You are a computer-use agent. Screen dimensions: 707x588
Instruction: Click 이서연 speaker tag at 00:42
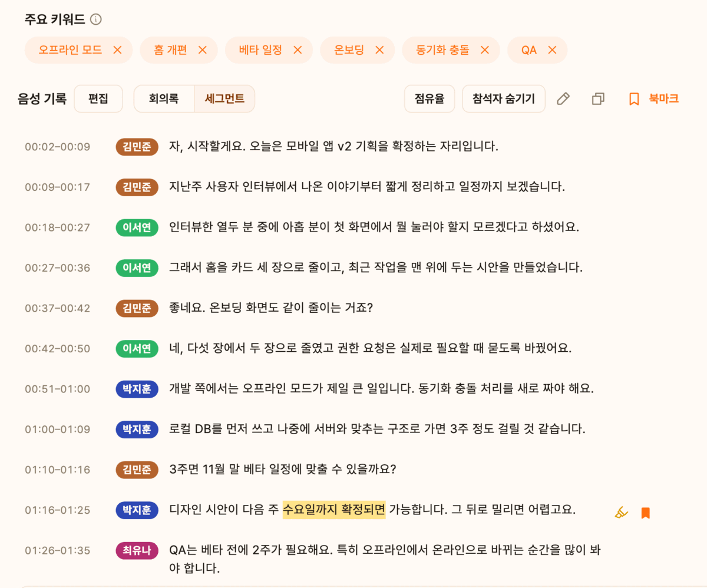[x=137, y=349]
